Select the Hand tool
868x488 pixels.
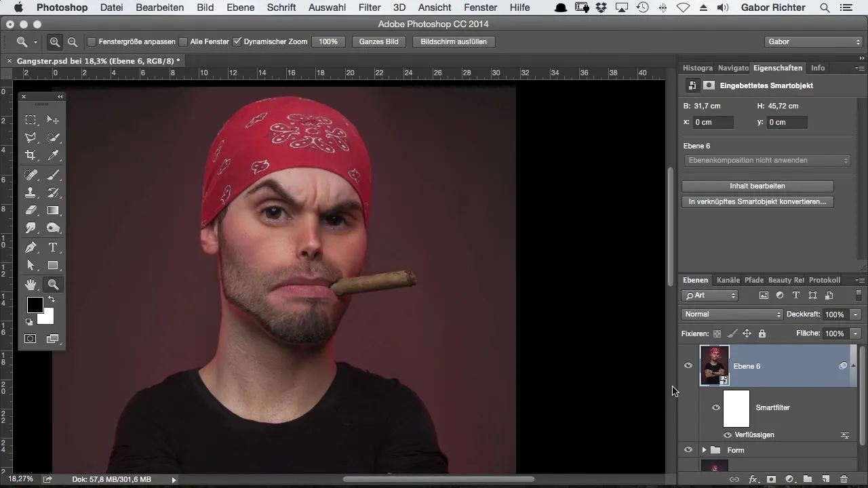(x=31, y=285)
